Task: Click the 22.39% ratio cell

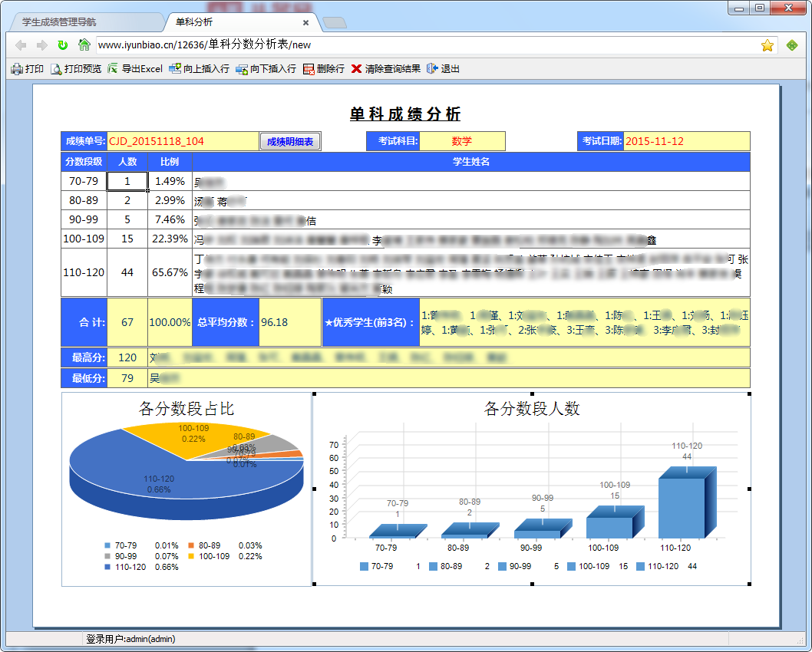Action: (170, 239)
